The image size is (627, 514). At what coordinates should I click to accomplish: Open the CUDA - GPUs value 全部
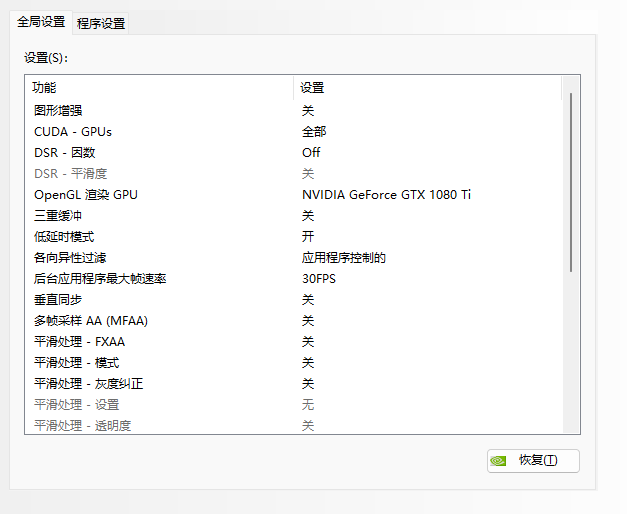[314, 131]
